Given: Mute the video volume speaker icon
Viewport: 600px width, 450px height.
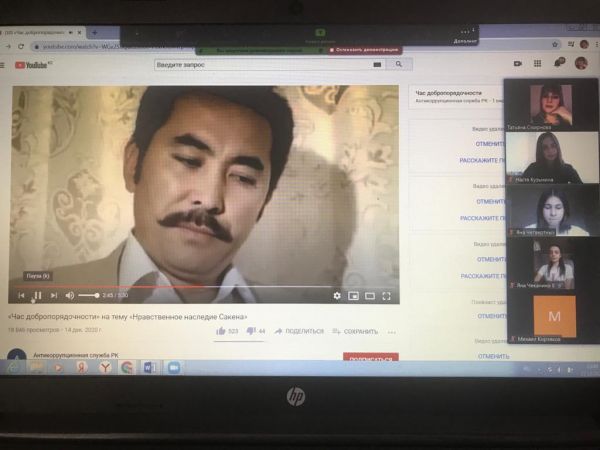Looking at the screenshot, I should [x=70, y=295].
